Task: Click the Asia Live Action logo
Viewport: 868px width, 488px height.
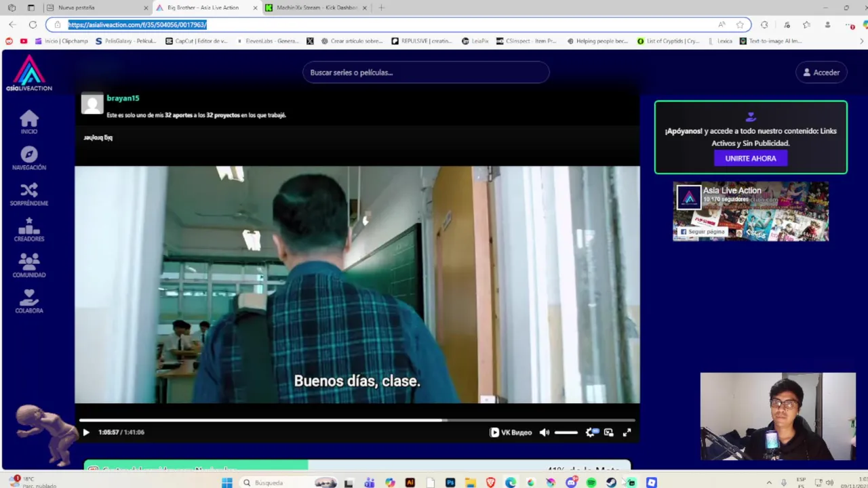Action: coord(29,73)
